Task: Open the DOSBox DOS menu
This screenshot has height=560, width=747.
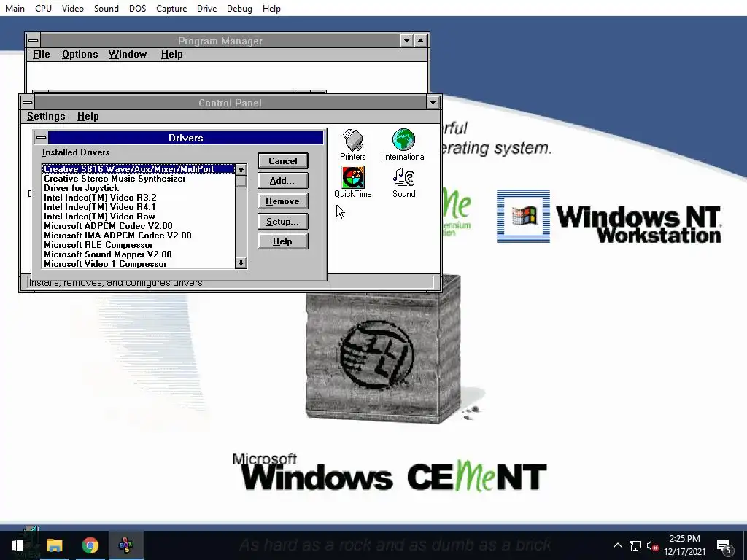Action: (138, 9)
